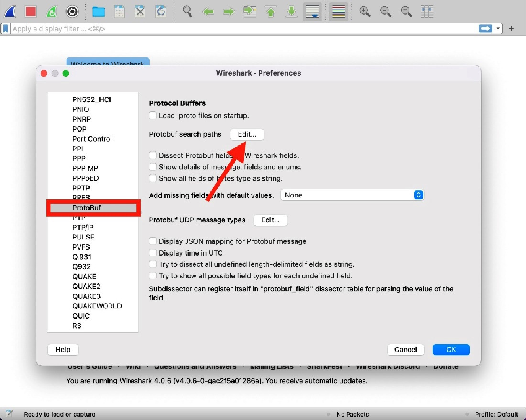Screen dimensions: 526x420
Task: Add a display filter button plus icon
Action: click(511, 29)
